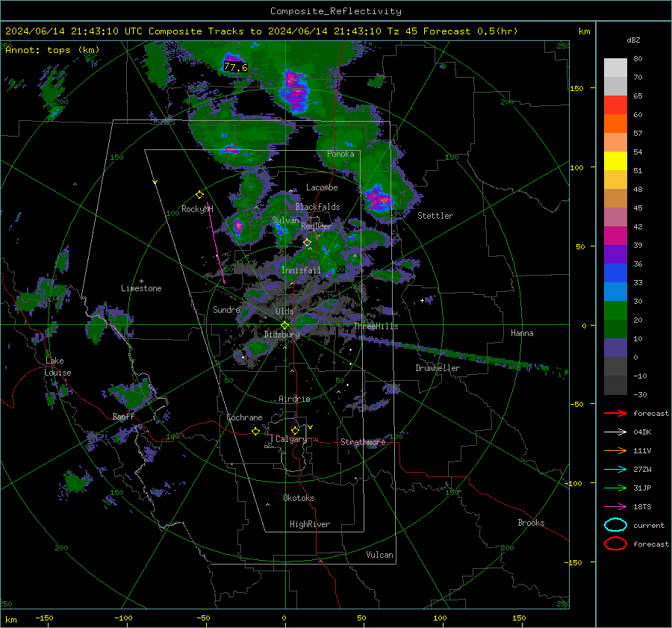Click the Innisfail city label
The height and width of the screenshot is (628, 672).
301,270
